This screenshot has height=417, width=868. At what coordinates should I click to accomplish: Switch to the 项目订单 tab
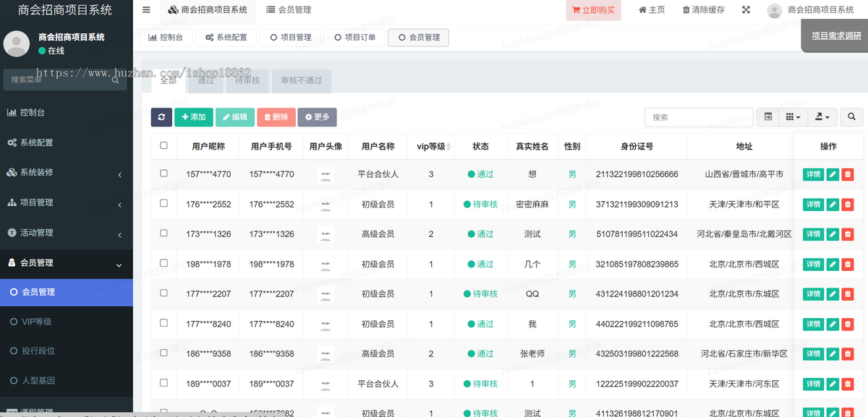click(353, 37)
